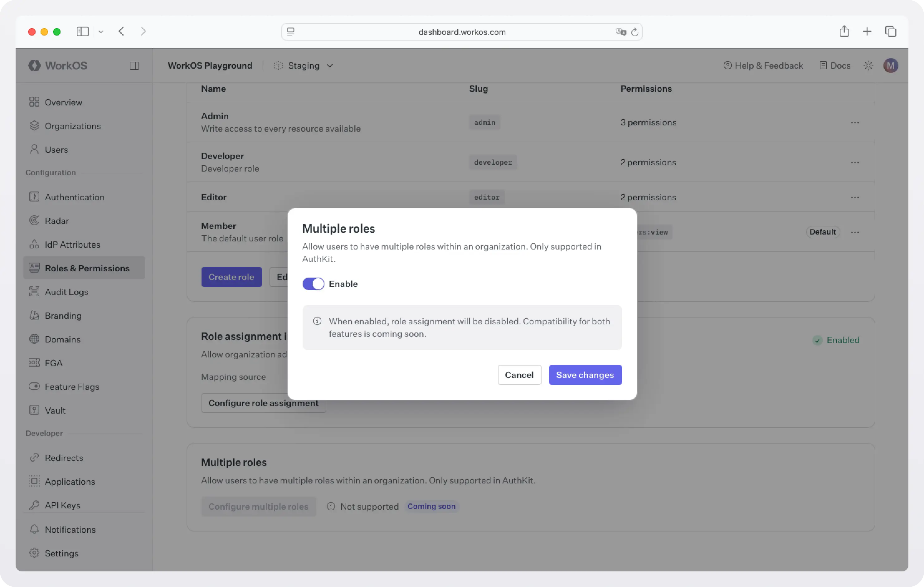Click the Create role button
The height and width of the screenshot is (587, 924).
click(x=231, y=277)
